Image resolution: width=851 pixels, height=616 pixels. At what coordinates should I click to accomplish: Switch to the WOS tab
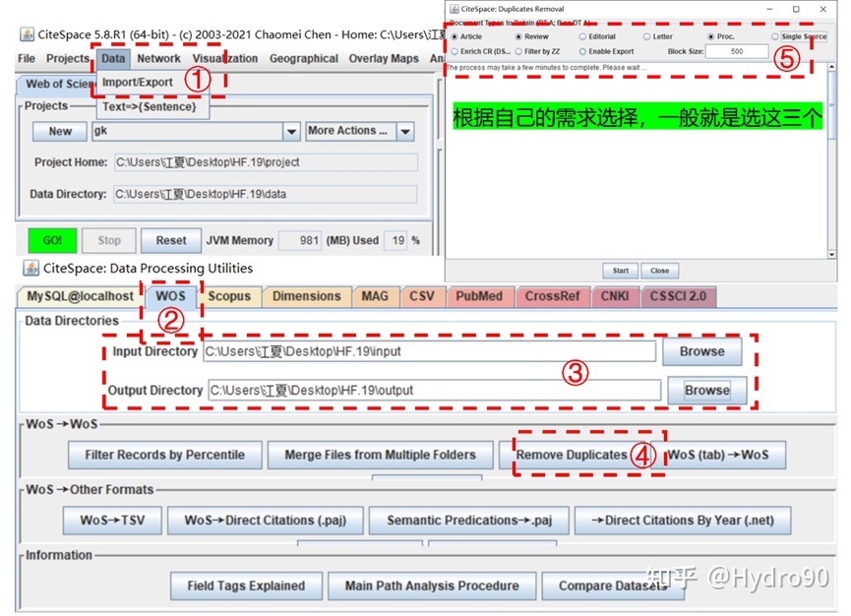point(170,296)
